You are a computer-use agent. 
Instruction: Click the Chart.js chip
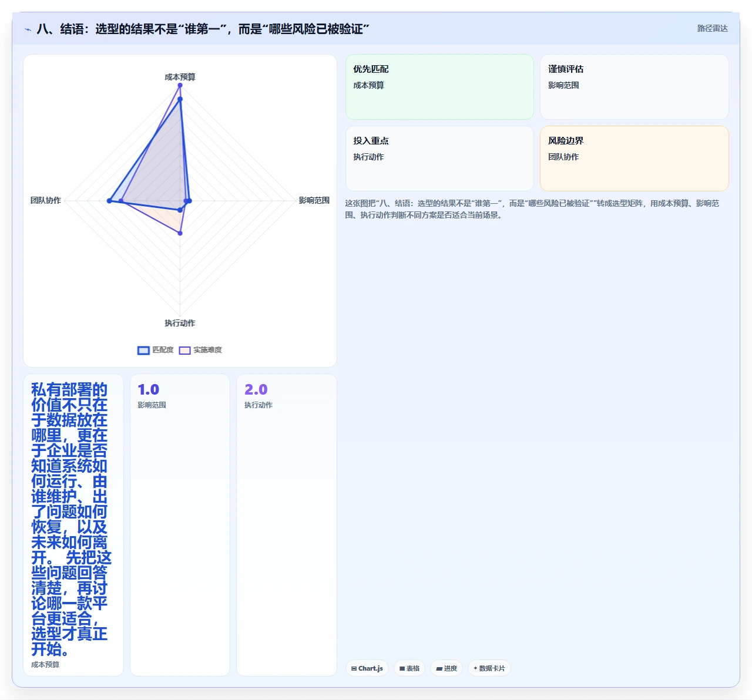tap(367, 668)
